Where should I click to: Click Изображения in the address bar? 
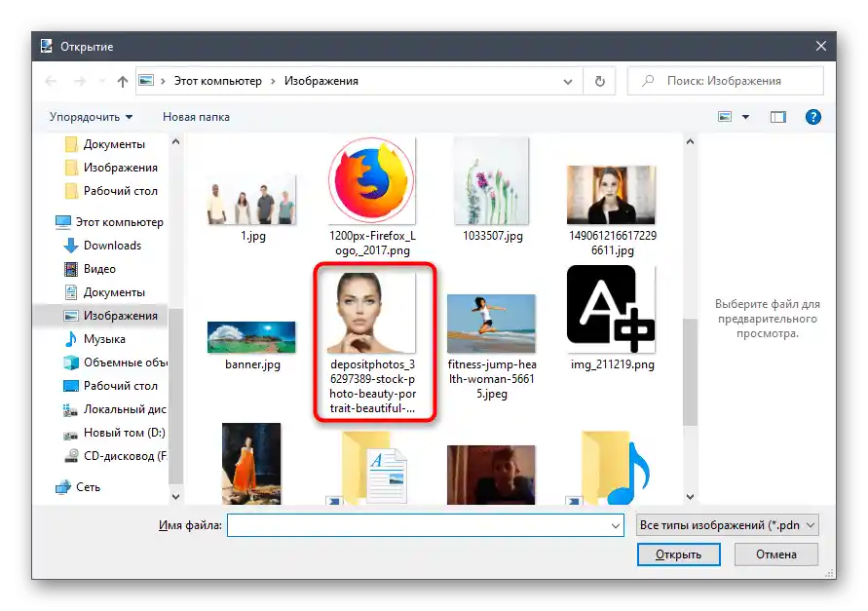(x=321, y=81)
